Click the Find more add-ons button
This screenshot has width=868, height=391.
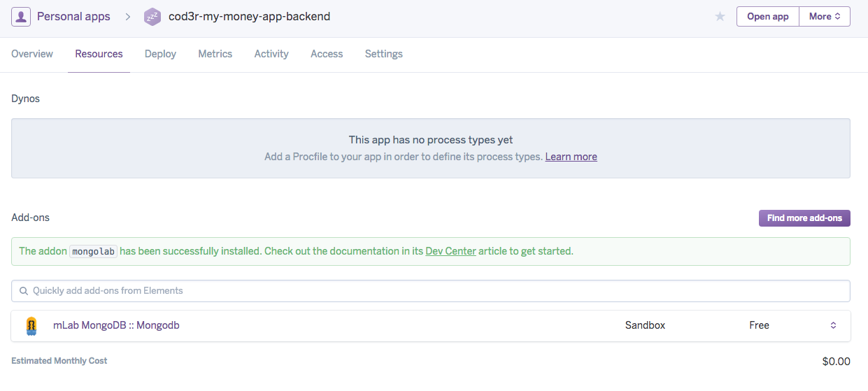point(804,218)
